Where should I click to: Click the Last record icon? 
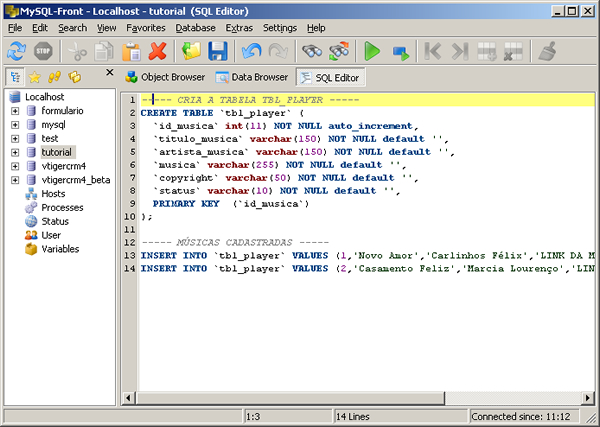coord(460,51)
